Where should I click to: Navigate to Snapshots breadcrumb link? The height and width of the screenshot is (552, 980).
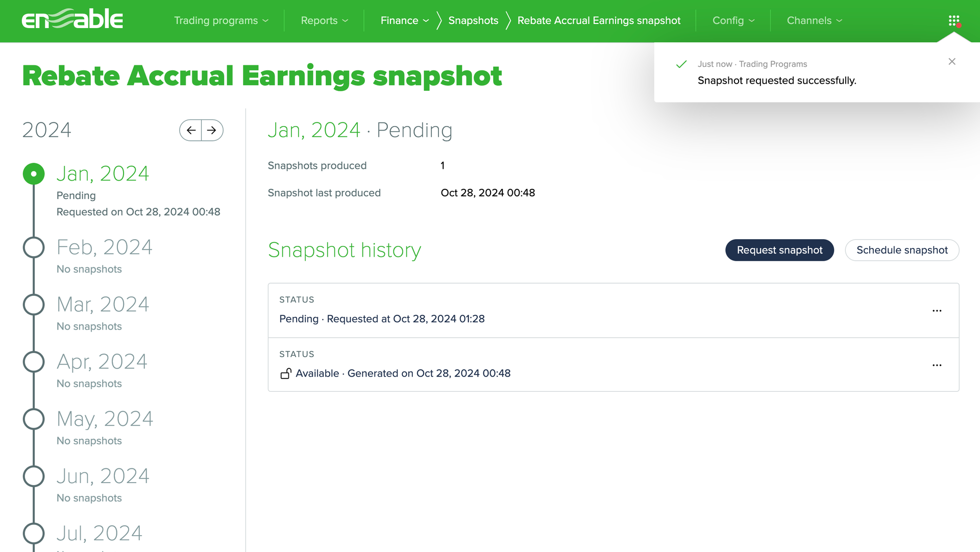pyautogui.click(x=473, y=20)
